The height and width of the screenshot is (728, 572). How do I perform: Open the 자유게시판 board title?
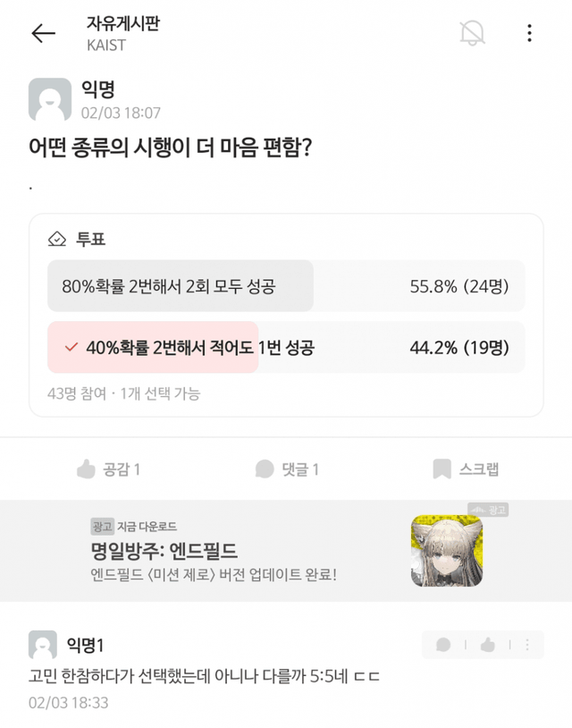pyautogui.click(x=122, y=24)
